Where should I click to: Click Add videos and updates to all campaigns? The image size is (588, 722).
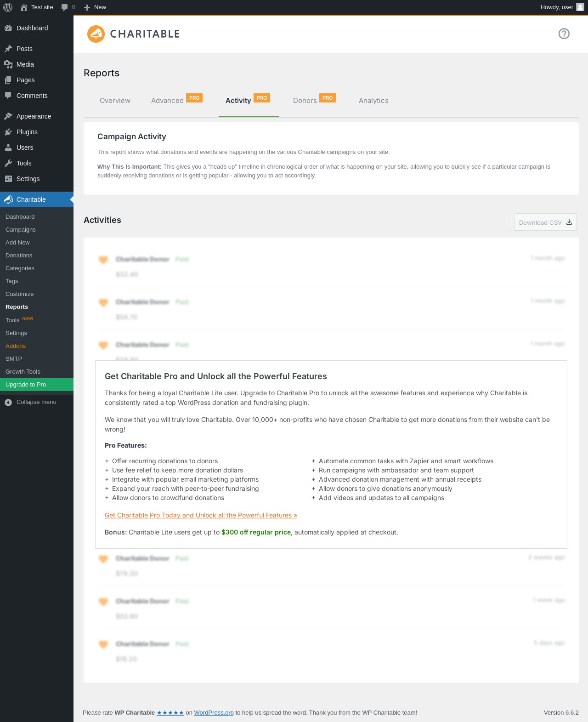pyautogui.click(x=381, y=498)
